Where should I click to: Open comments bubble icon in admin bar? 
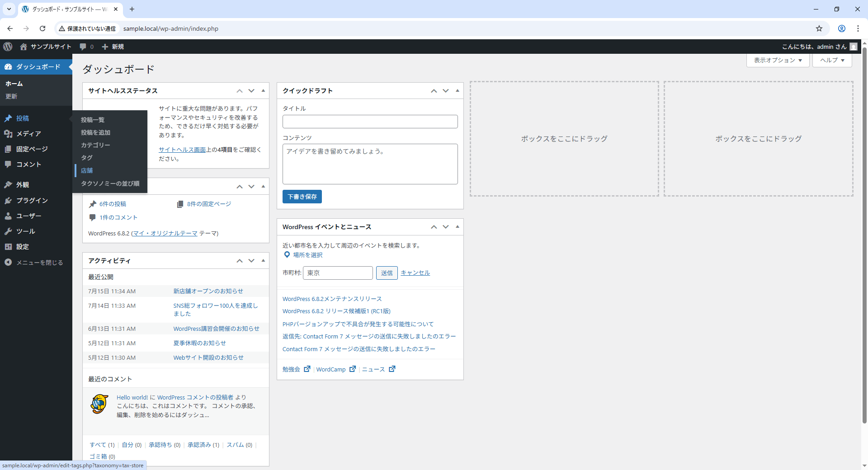83,47
